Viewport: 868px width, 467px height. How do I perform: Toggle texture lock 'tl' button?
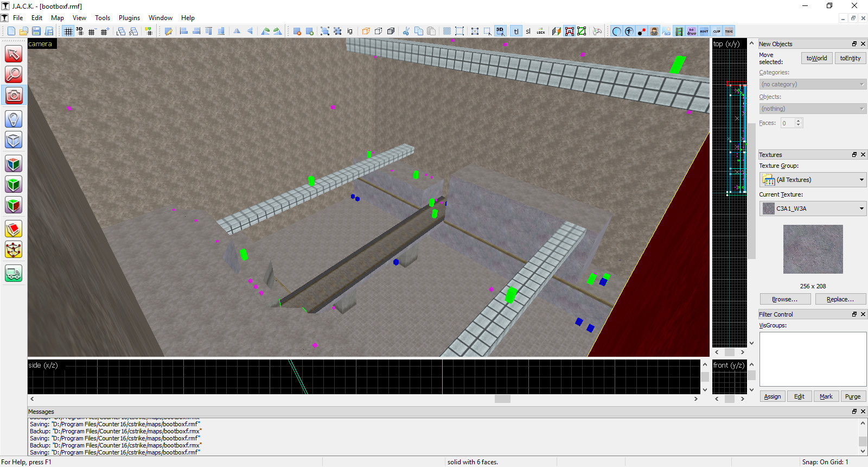[x=516, y=31]
